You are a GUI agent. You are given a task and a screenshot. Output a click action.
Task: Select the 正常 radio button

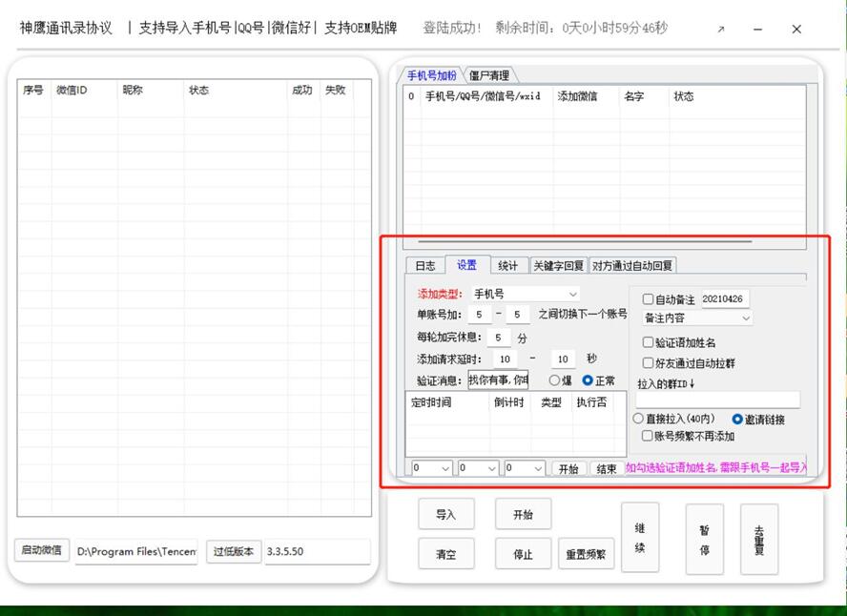click(x=588, y=380)
